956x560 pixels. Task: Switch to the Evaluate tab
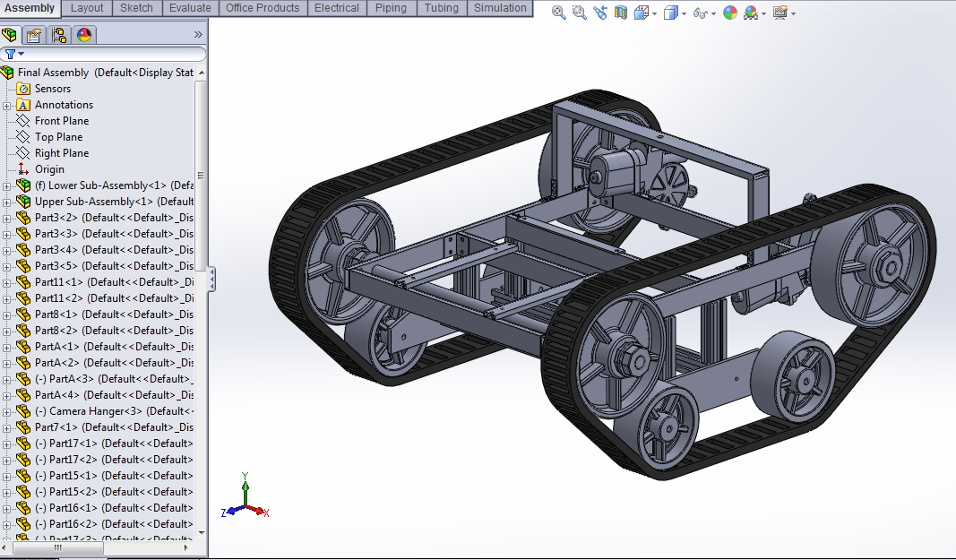tap(190, 8)
